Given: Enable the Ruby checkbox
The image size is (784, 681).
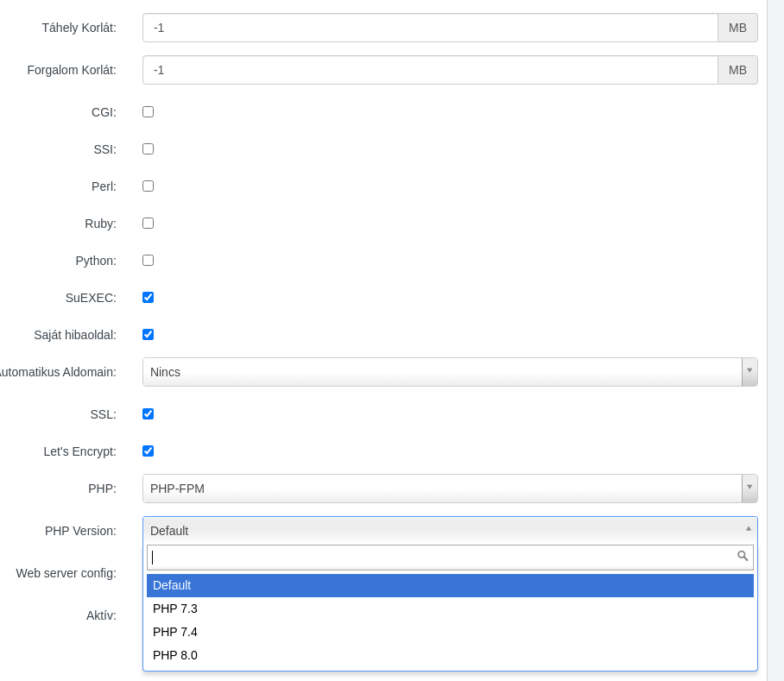Looking at the screenshot, I should click(148, 224).
